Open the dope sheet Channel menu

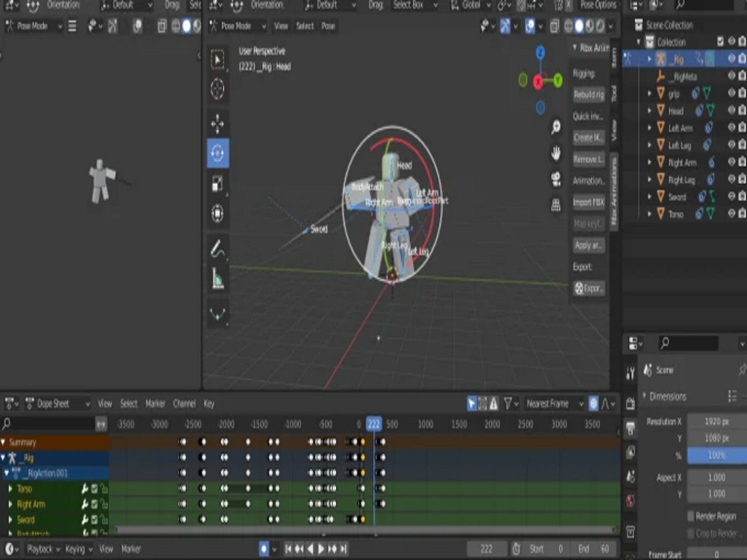[x=185, y=404]
